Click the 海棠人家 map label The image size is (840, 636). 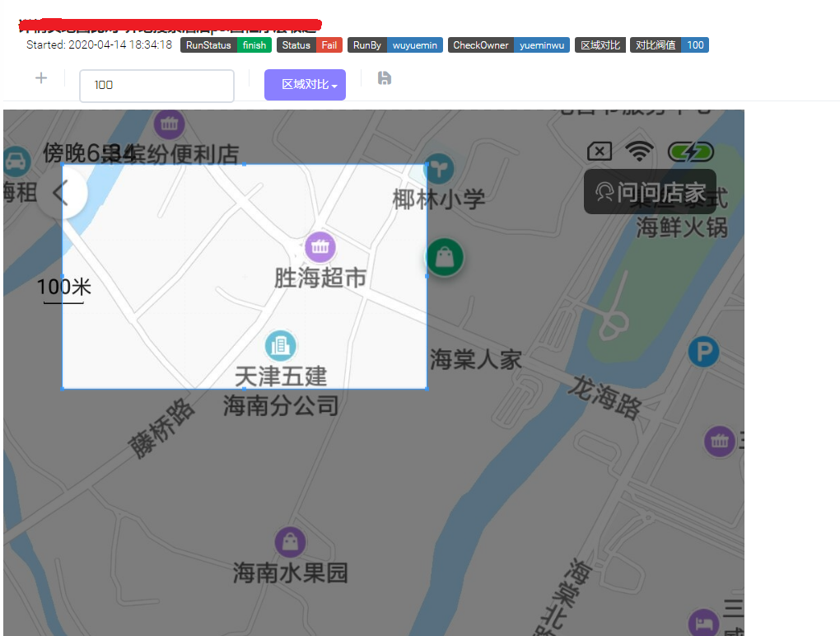tap(476, 359)
